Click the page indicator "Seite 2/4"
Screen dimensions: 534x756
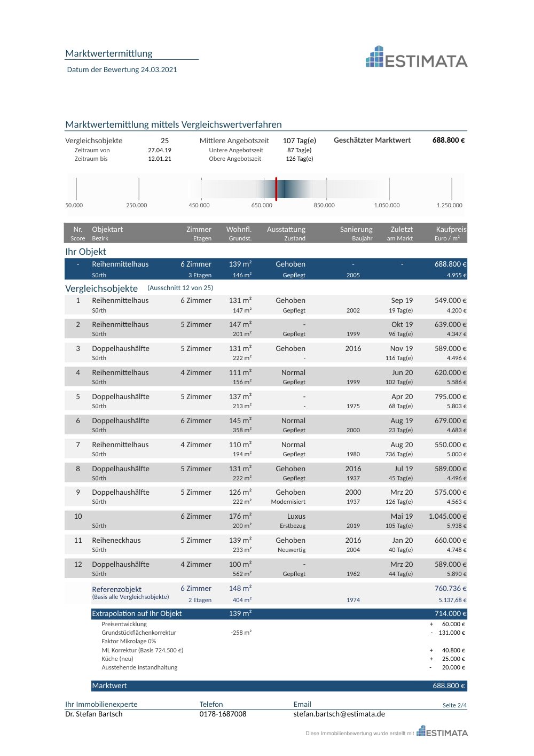click(x=454, y=705)
